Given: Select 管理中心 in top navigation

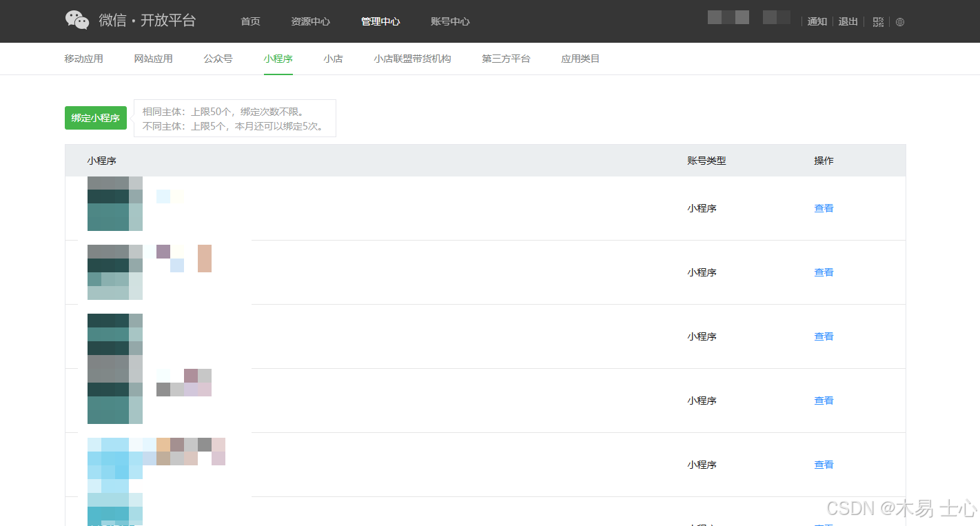Looking at the screenshot, I should click(380, 21).
